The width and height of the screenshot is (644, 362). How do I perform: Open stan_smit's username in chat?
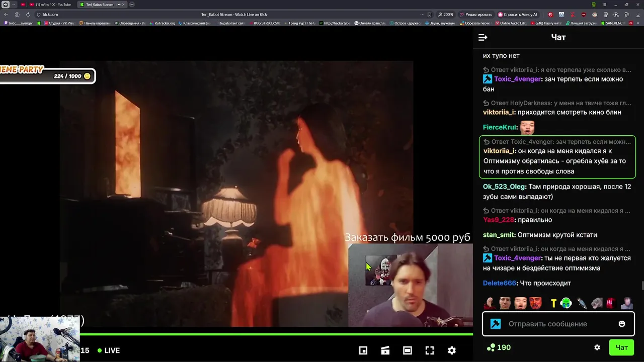[x=499, y=235]
